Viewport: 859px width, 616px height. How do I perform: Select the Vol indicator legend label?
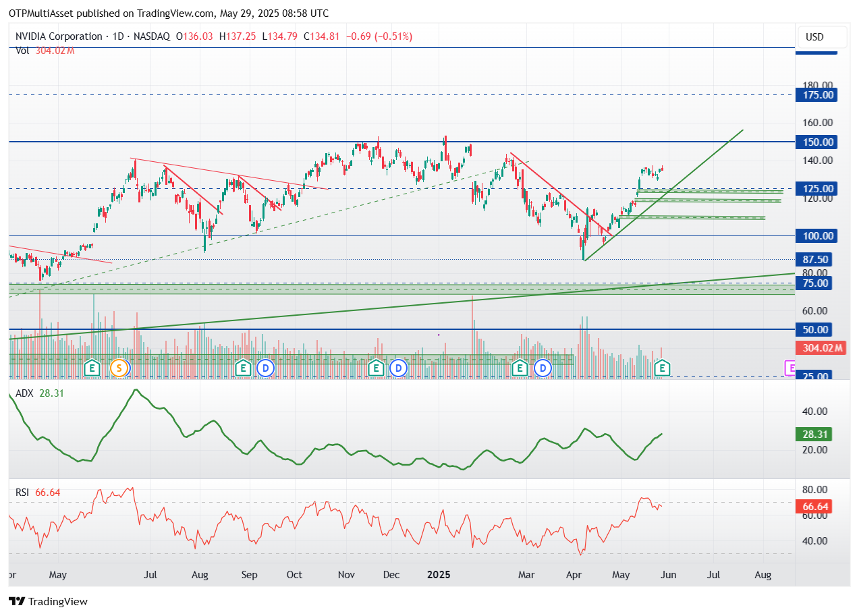(x=23, y=50)
